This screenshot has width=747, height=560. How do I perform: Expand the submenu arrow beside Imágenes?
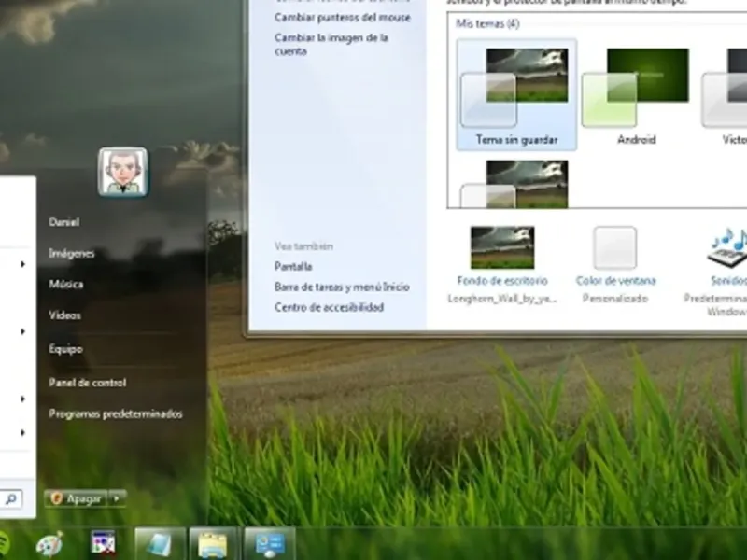(22, 264)
